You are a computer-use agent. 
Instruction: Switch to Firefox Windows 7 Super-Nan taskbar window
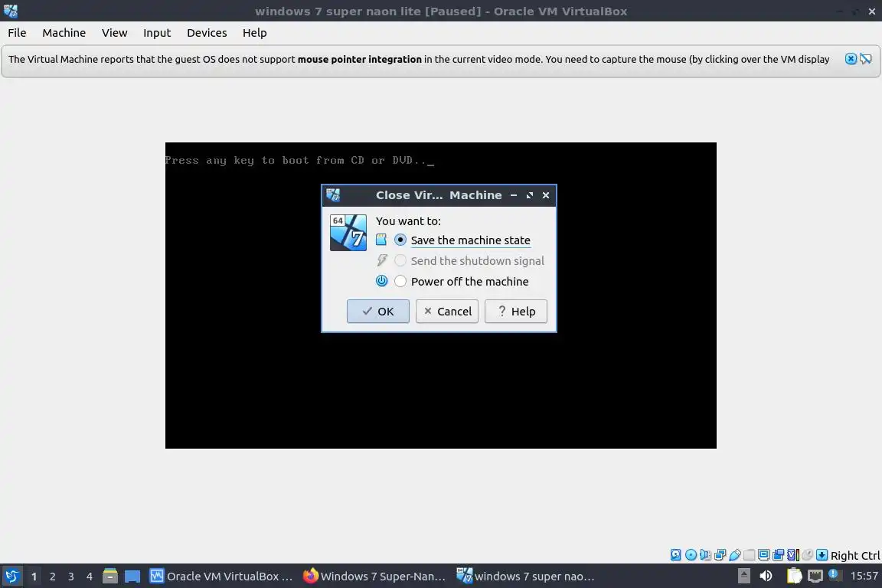click(x=374, y=577)
